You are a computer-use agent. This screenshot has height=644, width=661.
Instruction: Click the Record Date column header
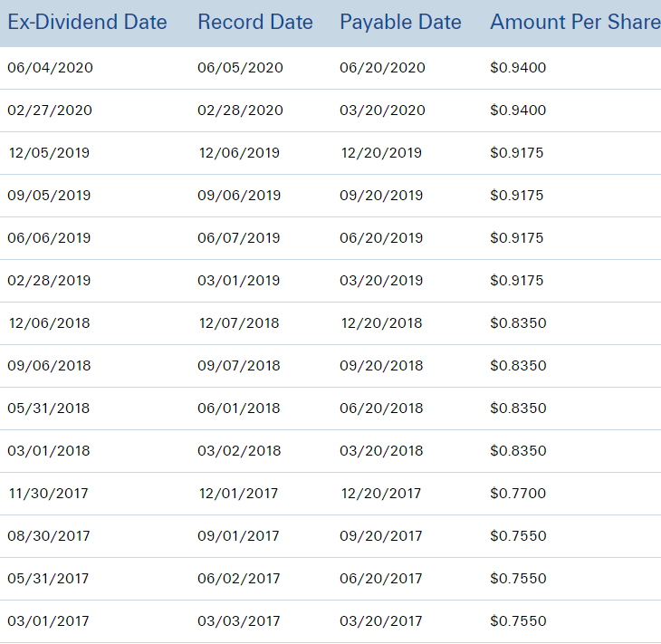pos(255,22)
